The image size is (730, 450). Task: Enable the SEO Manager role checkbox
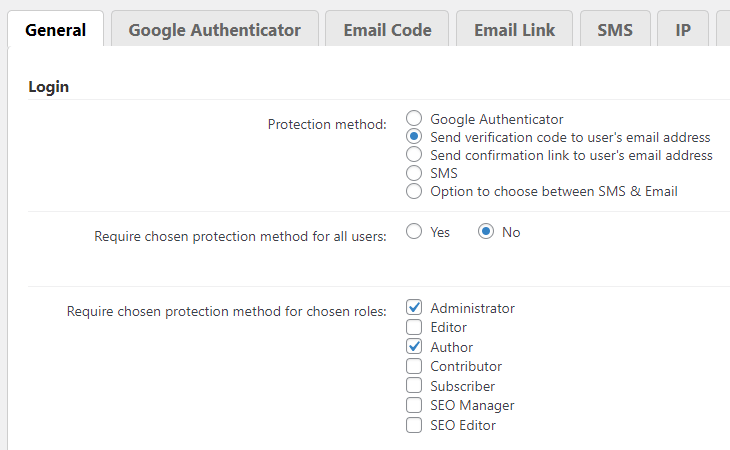pyautogui.click(x=414, y=405)
